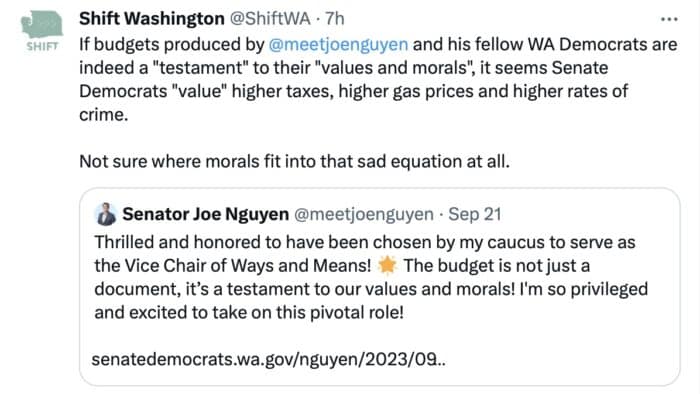Click the @ShiftWA handle
Viewport: 700px width, 394px height.
tap(270, 19)
